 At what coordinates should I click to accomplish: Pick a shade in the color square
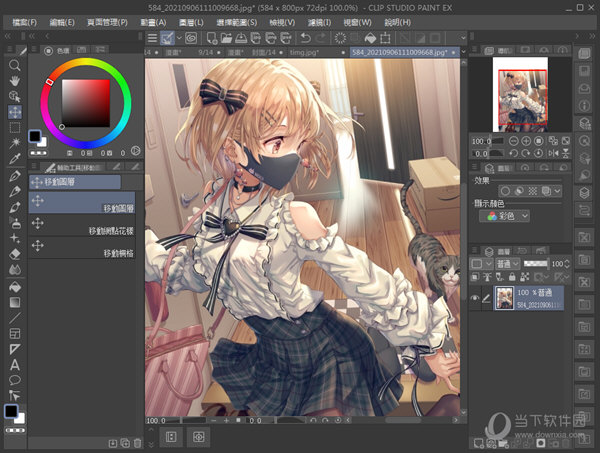[86, 103]
